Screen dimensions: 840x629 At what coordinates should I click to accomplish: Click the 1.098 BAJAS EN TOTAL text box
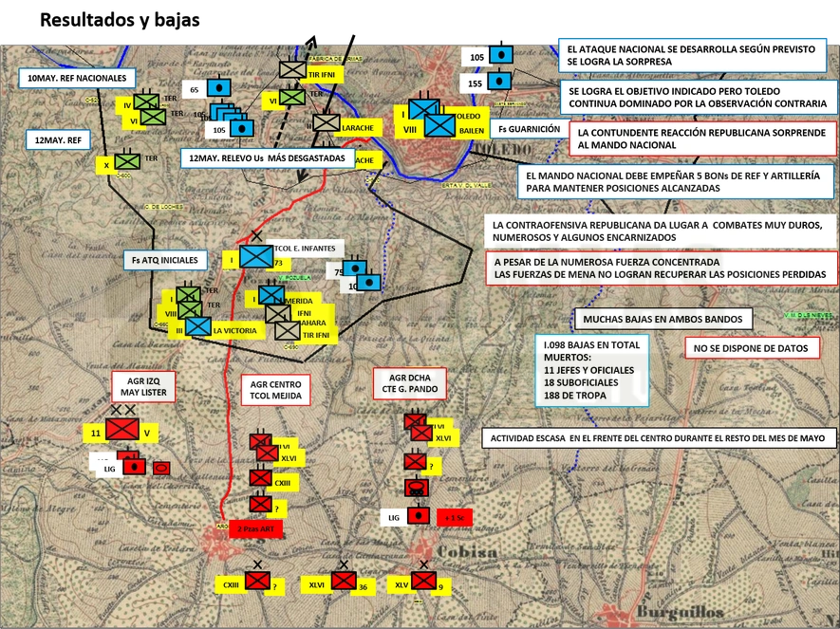click(592, 370)
